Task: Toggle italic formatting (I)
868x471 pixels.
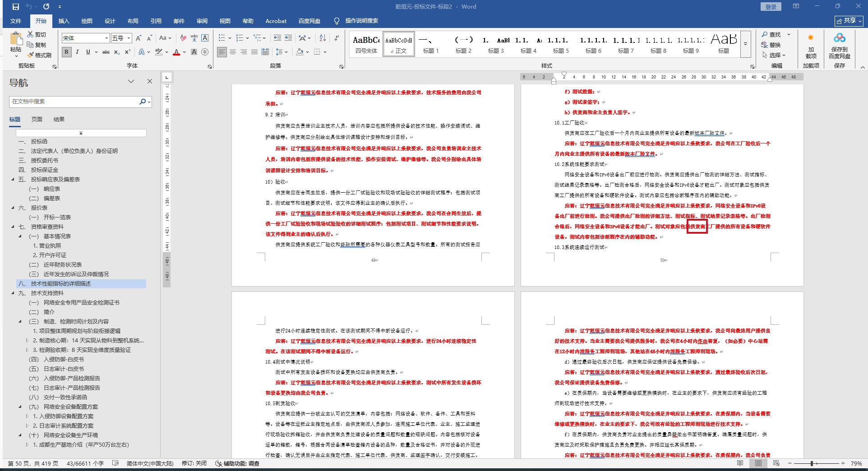Action: (x=77, y=52)
